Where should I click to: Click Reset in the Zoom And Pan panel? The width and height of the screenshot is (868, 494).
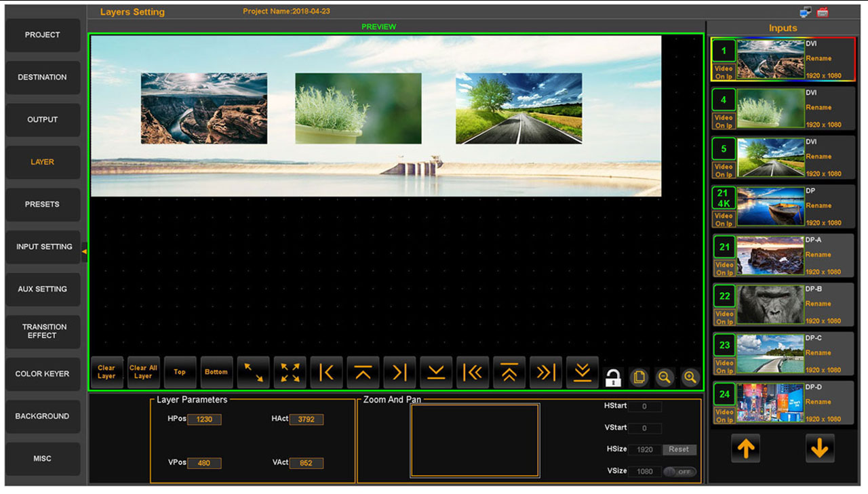[x=679, y=449]
